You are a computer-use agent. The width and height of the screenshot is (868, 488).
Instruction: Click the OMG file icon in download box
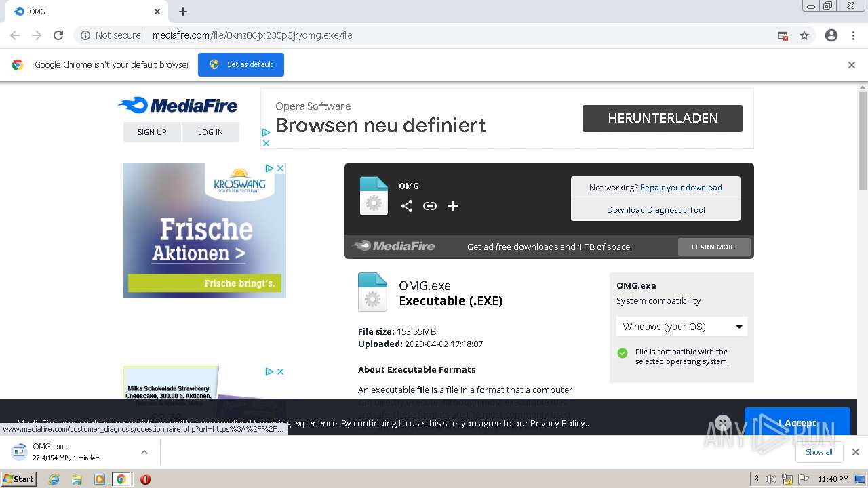[374, 196]
